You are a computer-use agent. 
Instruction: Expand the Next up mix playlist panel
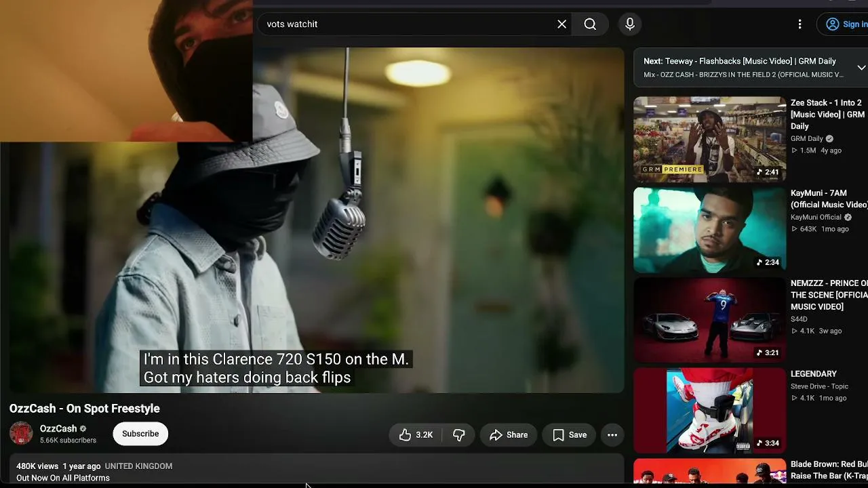pos(861,68)
